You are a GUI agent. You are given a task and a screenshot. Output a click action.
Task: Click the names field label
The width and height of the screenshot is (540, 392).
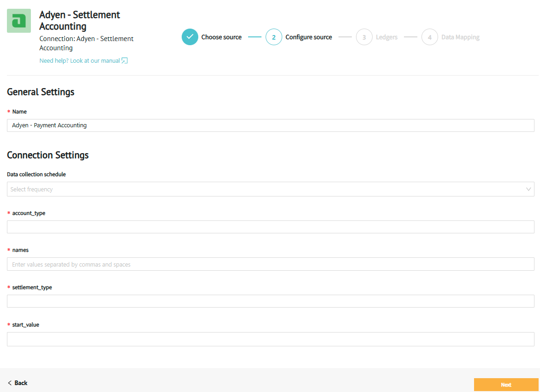tap(20, 250)
